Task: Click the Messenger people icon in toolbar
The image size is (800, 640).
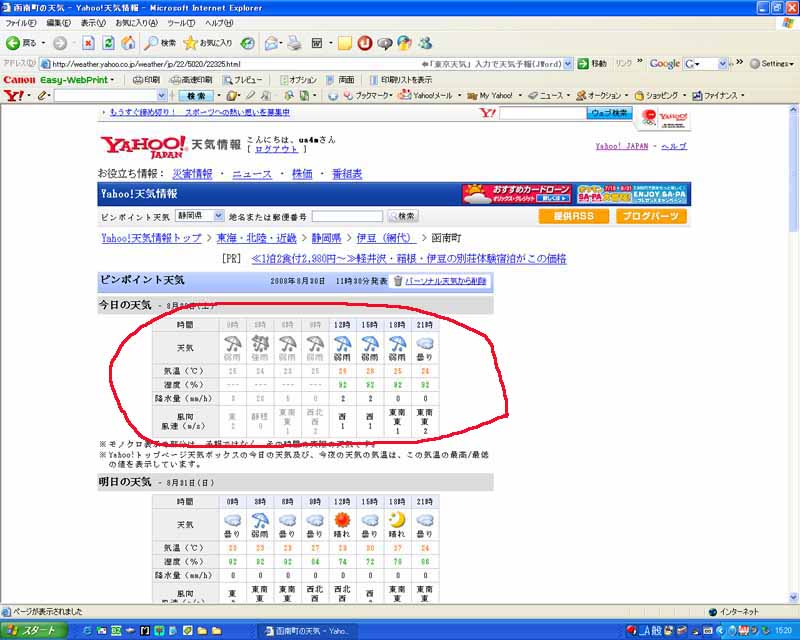Action: click(424, 43)
